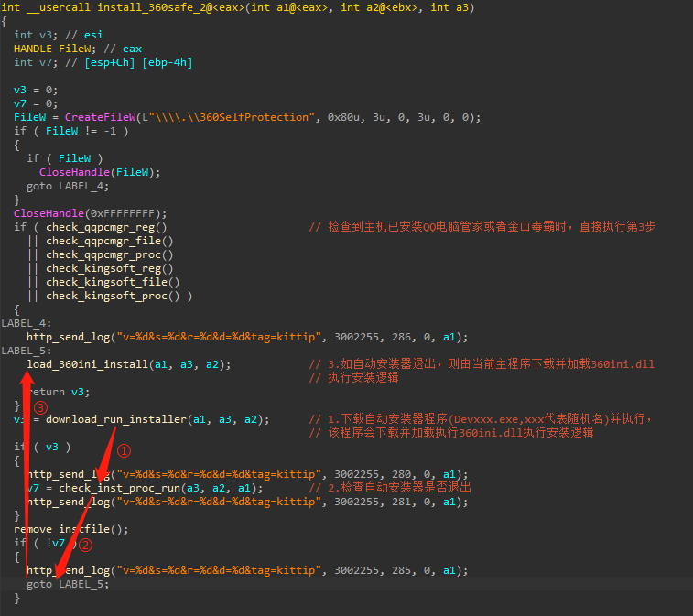Click the check_qqpcmgr_reg() function name
This screenshot has width=693, height=616.
(x=106, y=227)
